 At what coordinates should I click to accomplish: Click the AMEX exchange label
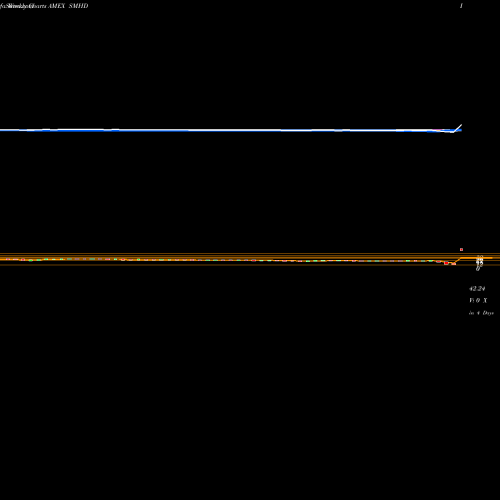pos(56,6)
